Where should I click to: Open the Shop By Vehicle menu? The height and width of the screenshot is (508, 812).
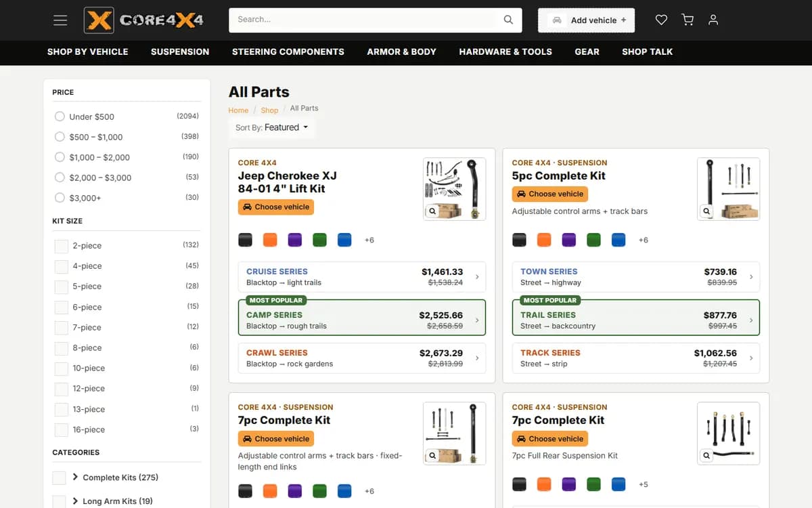[x=88, y=51]
